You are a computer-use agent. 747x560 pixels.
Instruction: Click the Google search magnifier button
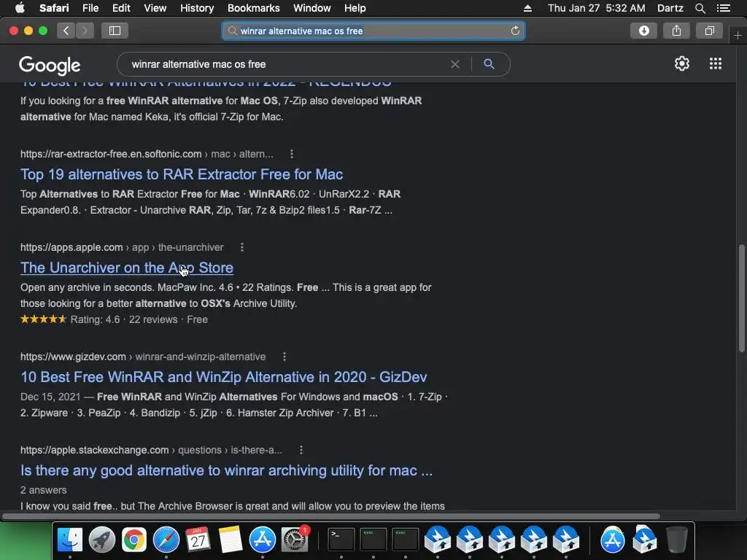click(x=489, y=64)
